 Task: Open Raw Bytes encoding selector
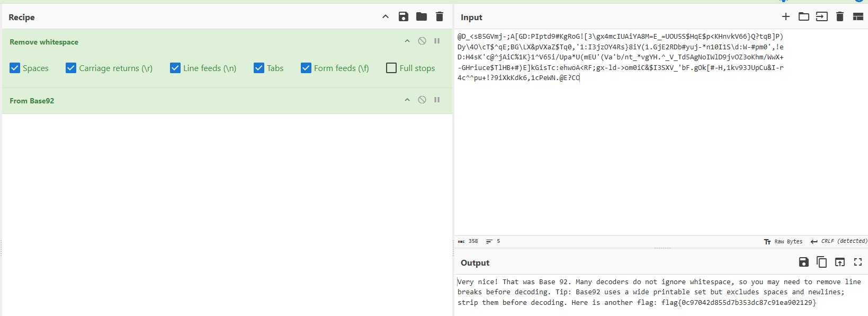(x=783, y=241)
